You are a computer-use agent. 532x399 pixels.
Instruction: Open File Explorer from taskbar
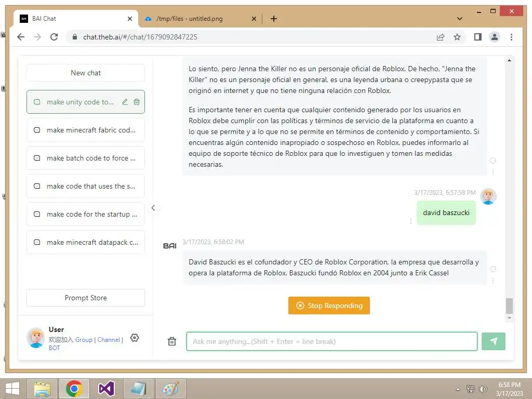42,389
